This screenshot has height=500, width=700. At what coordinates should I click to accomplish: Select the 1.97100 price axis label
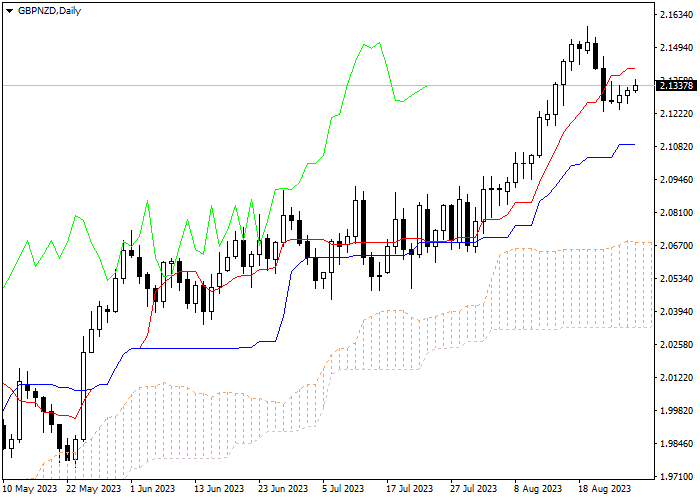coord(676,477)
